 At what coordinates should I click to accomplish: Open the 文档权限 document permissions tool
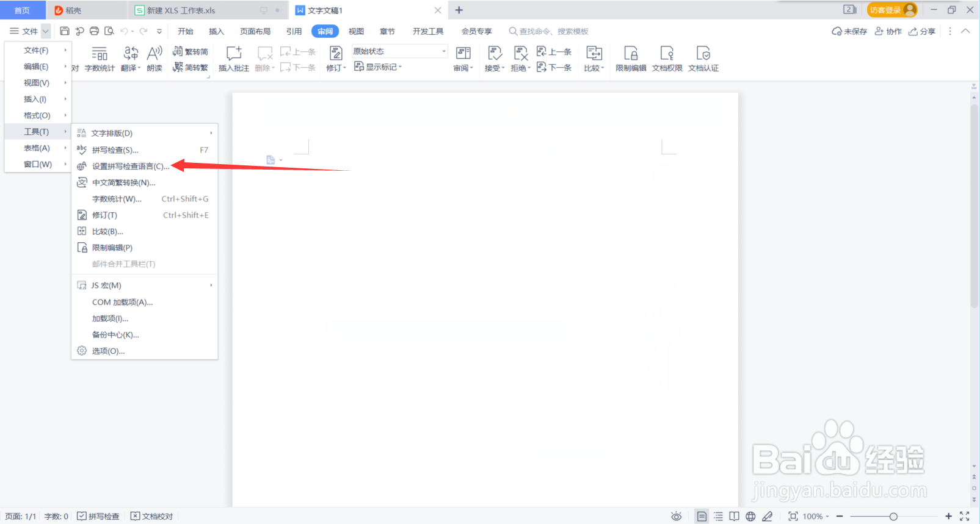(x=667, y=59)
